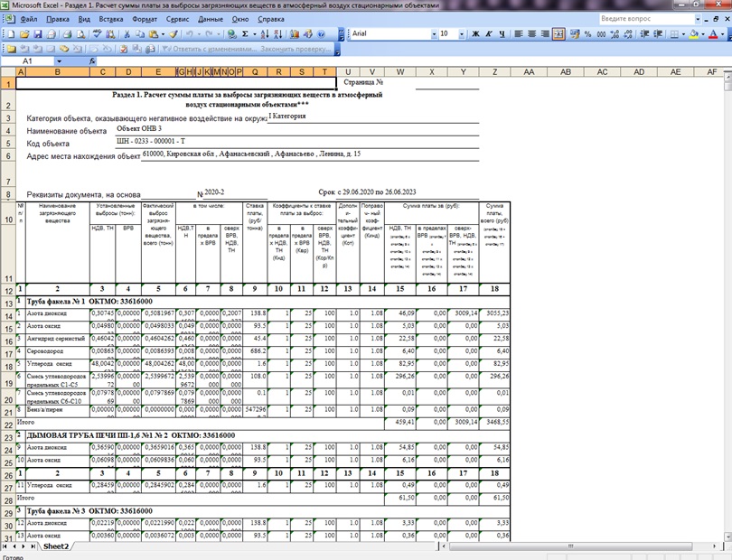The image size is (732, 560).
Task: Apply the percent style format
Action: pos(587,33)
